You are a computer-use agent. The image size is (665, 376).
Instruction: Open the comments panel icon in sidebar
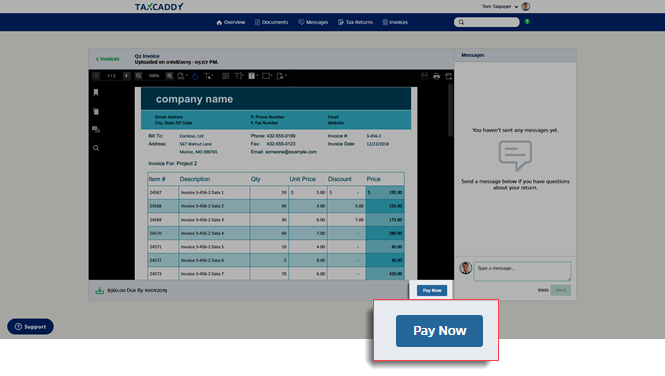point(96,129)
